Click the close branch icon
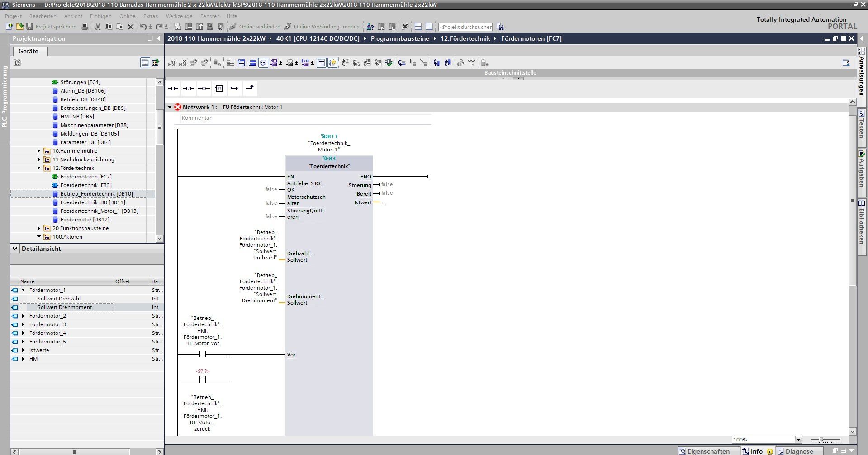Image resolution: width=868 pixels, height=455 pixels. (x=250, y=89)
